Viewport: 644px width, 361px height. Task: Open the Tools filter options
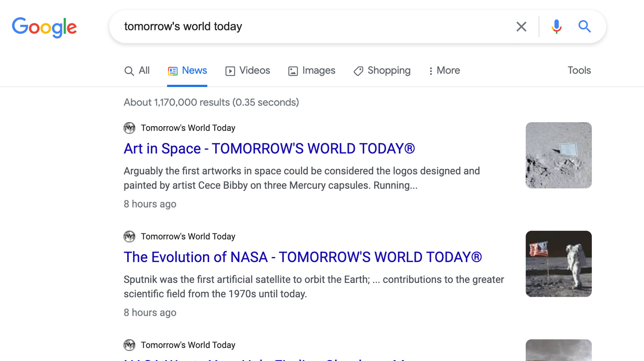[x=579, y=71]
